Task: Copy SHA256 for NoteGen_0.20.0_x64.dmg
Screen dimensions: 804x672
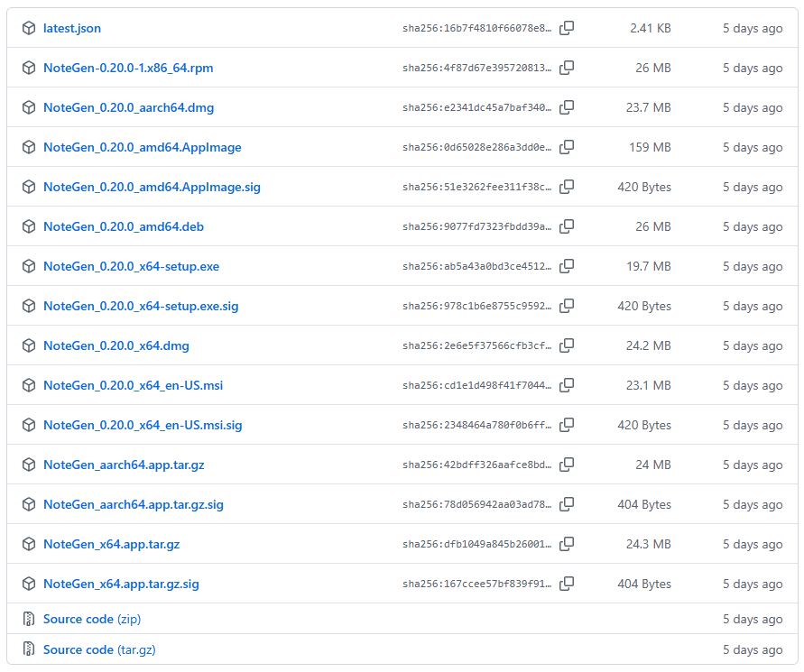Action: [x=567, y=345]
